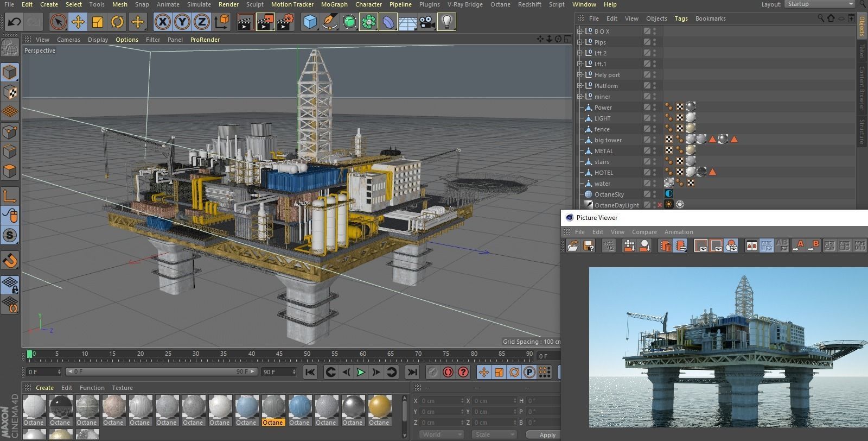Expand the Lft 2 object group
The image size is (868, 441).
click(x=580, y=53)
